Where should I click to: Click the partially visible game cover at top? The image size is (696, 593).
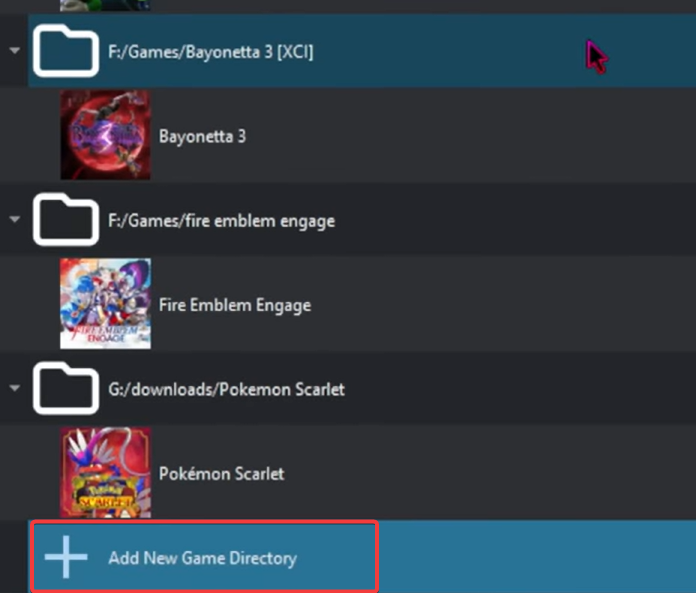tap(105, 5)
